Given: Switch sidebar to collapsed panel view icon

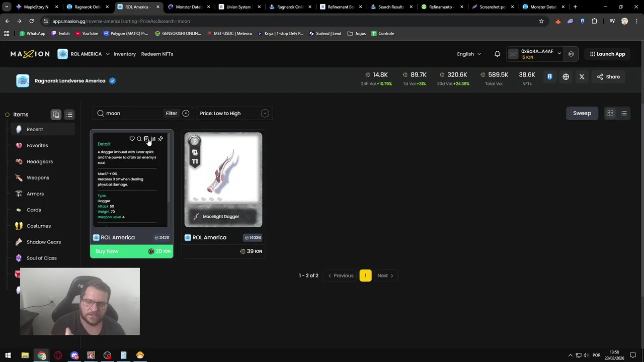Looking at the screenshot, I should click(56, 115).
